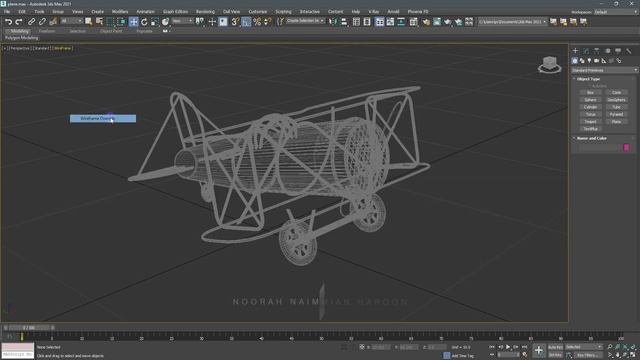Click the Box primitive button
640x360 pixels.
coord(590,93)
